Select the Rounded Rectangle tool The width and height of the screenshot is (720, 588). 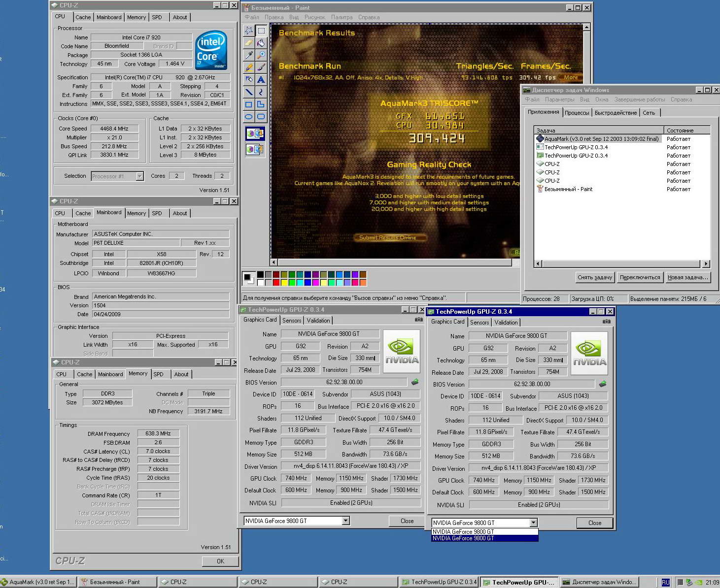click(261, 117)
